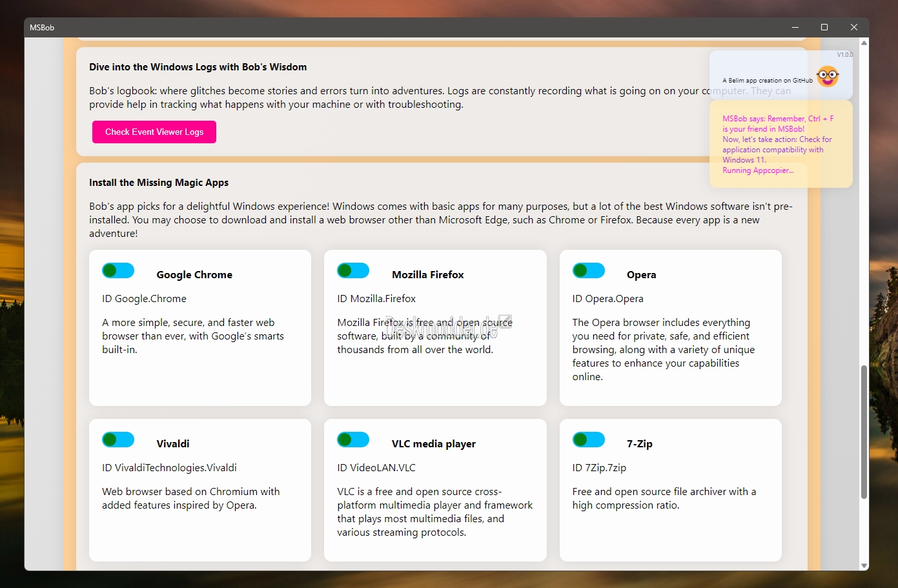The width and height of the screenshot is (898, 588).
Task: Click the Bob mascot face icon
Action: [x=828, y=76]
